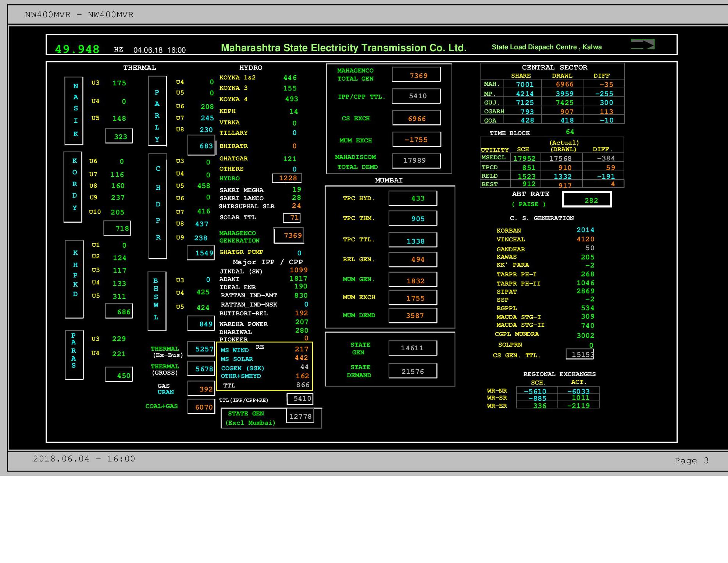Click the green arrow icon in the header
The height and width of the screenshot is (563, 728).
click(x=643, y=44)
